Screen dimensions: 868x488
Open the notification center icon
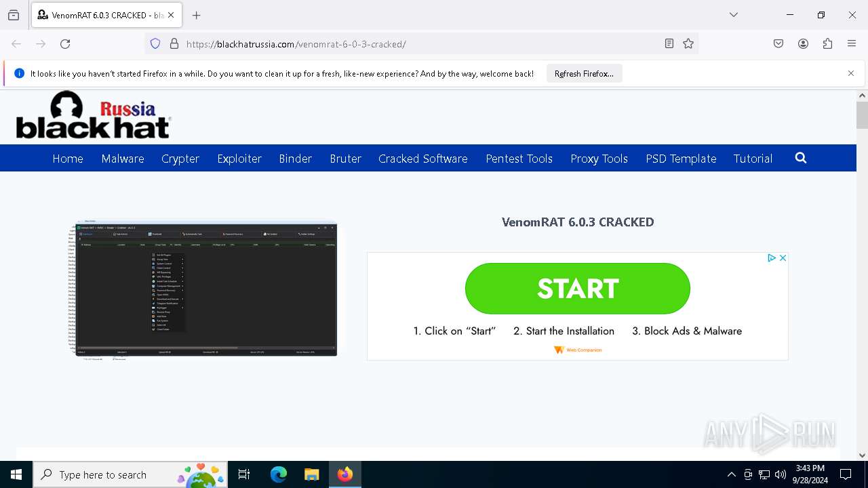(x=846, y=474)
